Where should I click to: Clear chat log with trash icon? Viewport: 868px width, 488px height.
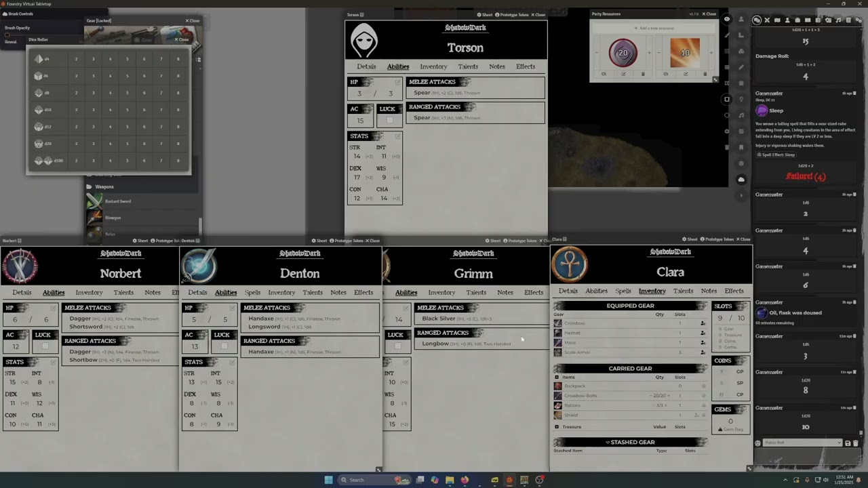[855, 443]
